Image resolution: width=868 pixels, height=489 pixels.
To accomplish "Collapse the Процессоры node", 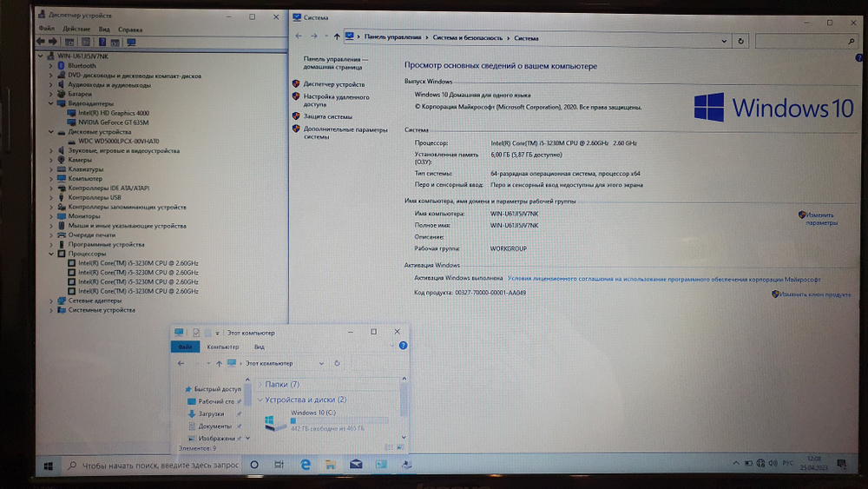I will 51,254.
